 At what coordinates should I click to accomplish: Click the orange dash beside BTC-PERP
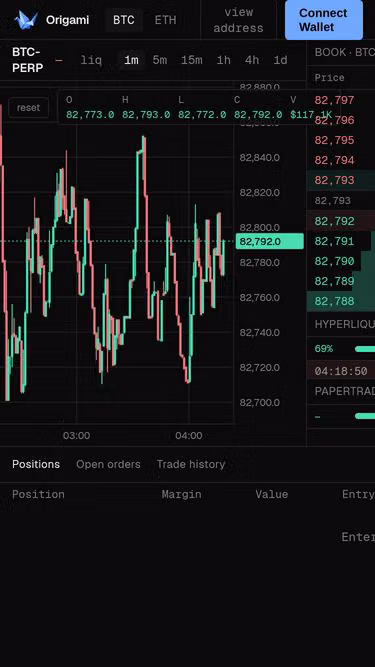(x=59, y=60)
